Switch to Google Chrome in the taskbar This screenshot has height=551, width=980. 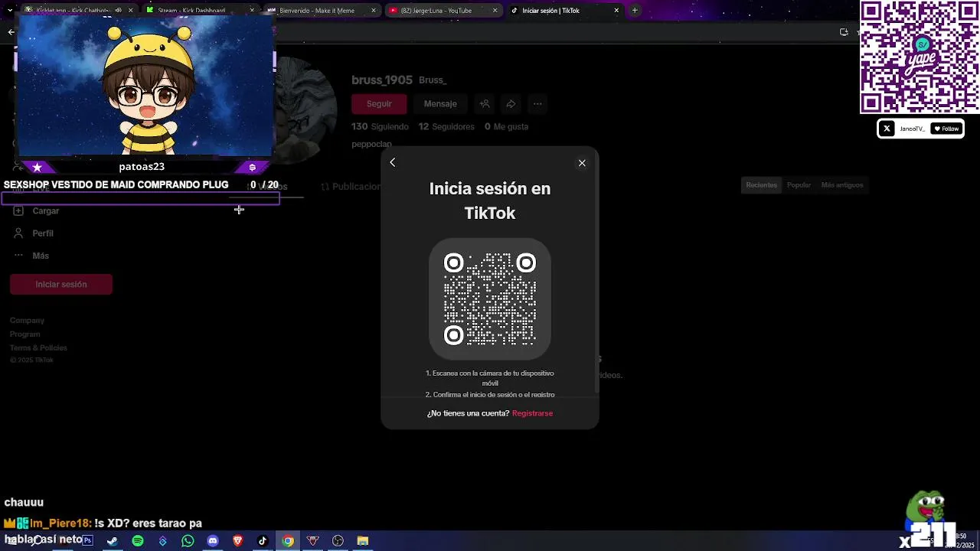tap(288, 541)
